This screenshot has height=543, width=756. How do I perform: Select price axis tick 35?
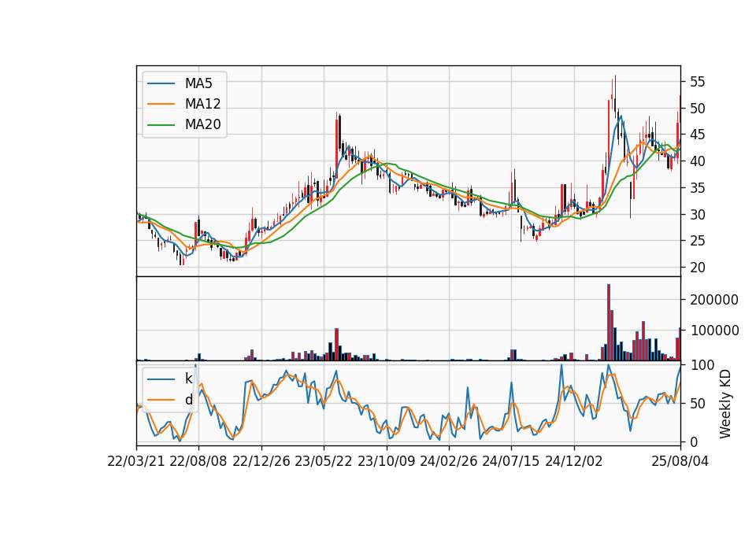[x=697, y=188]
